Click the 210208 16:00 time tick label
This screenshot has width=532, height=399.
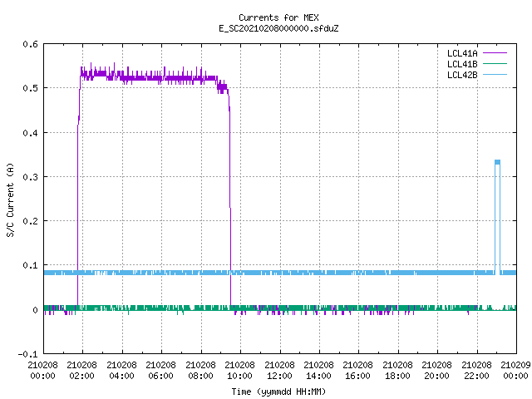point(358,371)
